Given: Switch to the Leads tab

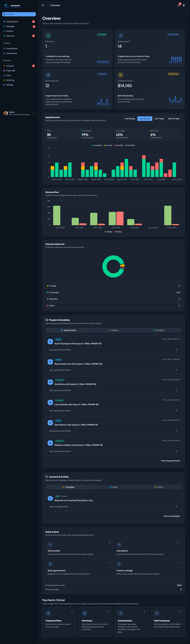Looking at the screenshot, I should [113, 487].
